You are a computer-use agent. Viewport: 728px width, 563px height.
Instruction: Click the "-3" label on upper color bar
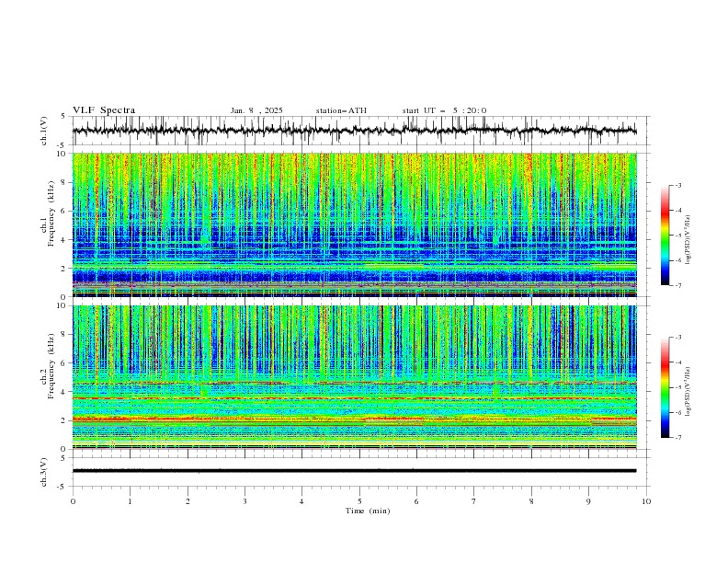coord(677,185)
